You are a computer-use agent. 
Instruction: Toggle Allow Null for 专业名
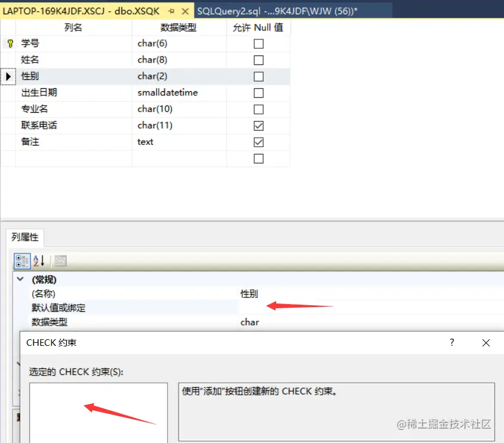coord(258,109)
